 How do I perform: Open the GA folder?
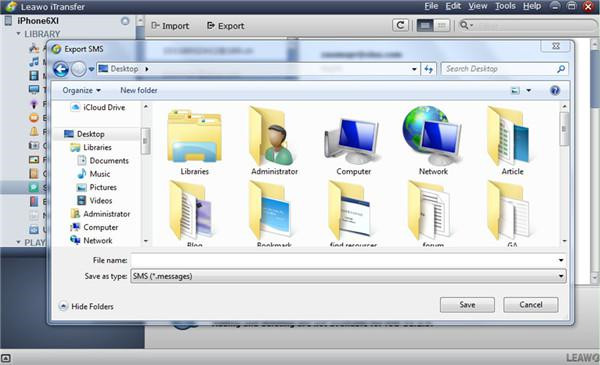(x=509, y=210)
